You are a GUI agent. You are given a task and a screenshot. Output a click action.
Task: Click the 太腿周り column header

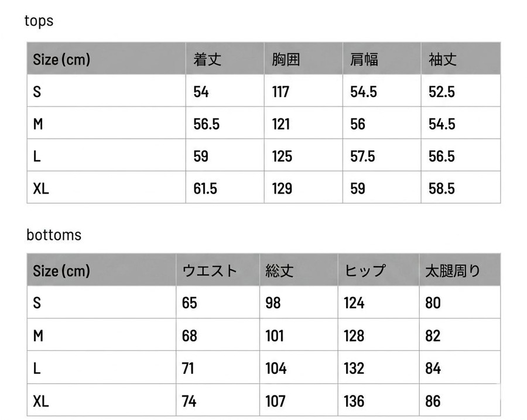click(x=453, y=271)
